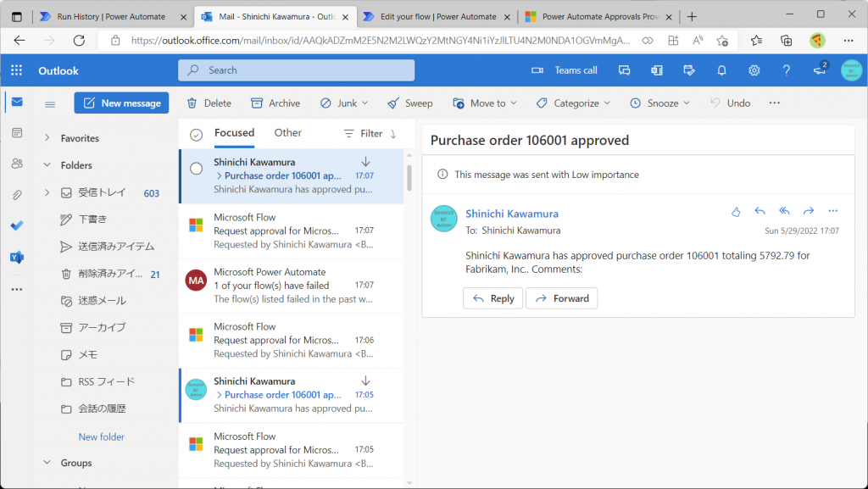Viewport: 868px width, 489px height.
Task: Open the To Do checkmark app
Action: (x=17, y=225)
